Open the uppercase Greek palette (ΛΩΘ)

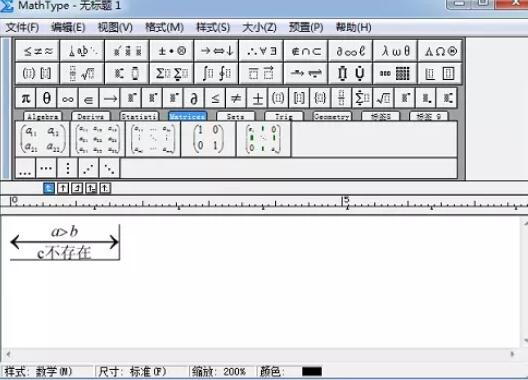click(x=440, y=51)
